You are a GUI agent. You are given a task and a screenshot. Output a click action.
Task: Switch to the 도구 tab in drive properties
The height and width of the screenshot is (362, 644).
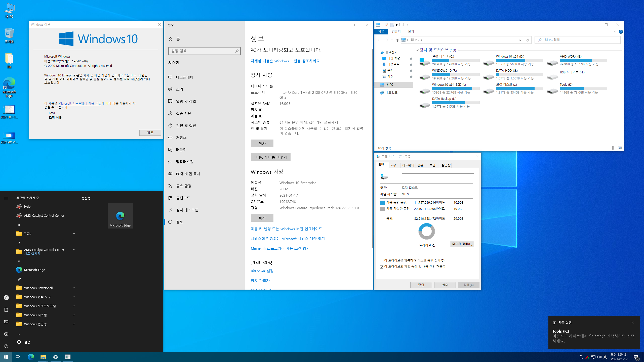(393, 165)
